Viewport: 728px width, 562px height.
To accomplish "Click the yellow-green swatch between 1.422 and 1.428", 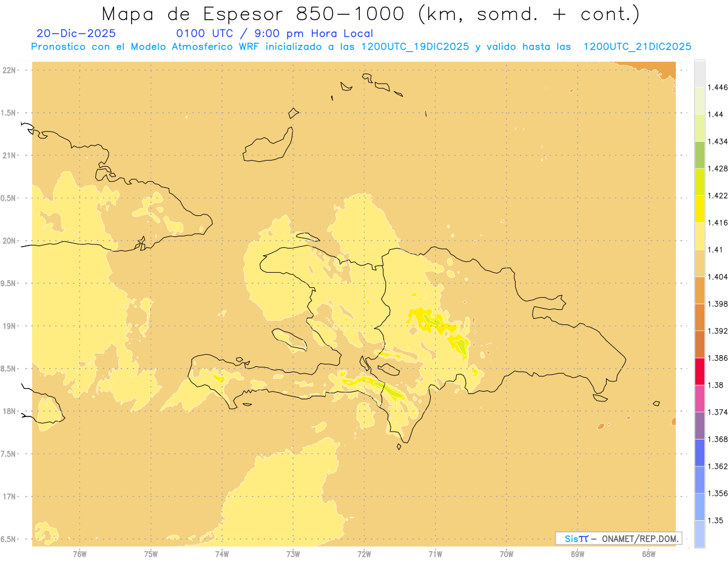I will click(699, 182).
